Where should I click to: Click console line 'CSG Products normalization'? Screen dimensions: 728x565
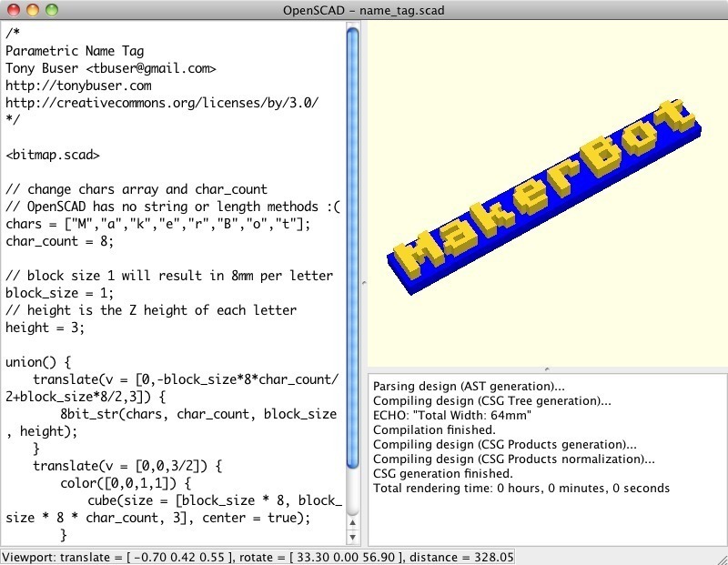513,459
